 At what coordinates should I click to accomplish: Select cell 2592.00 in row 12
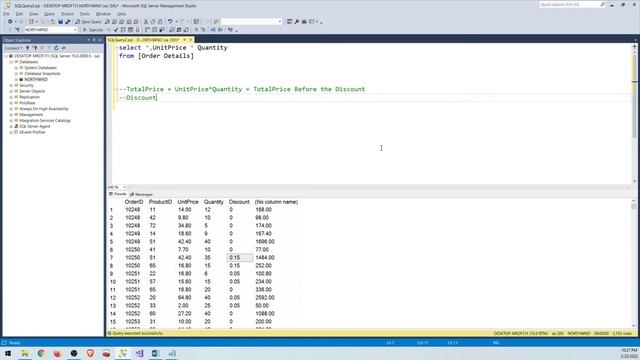(265, 298)
